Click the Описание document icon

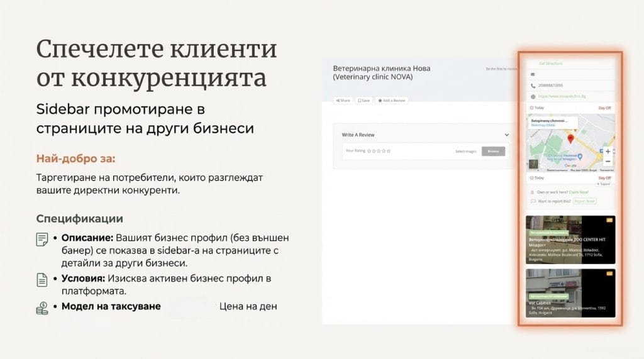click(x=42, y=239)
